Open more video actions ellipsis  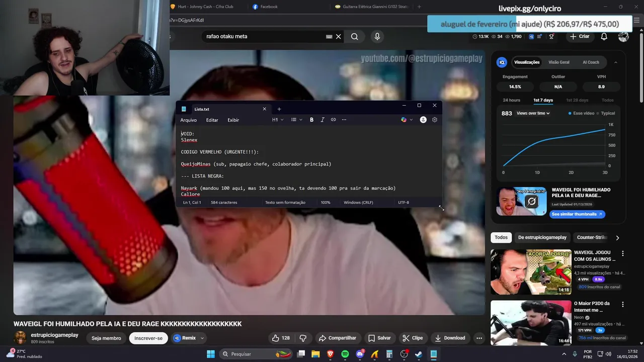[479, 338]
